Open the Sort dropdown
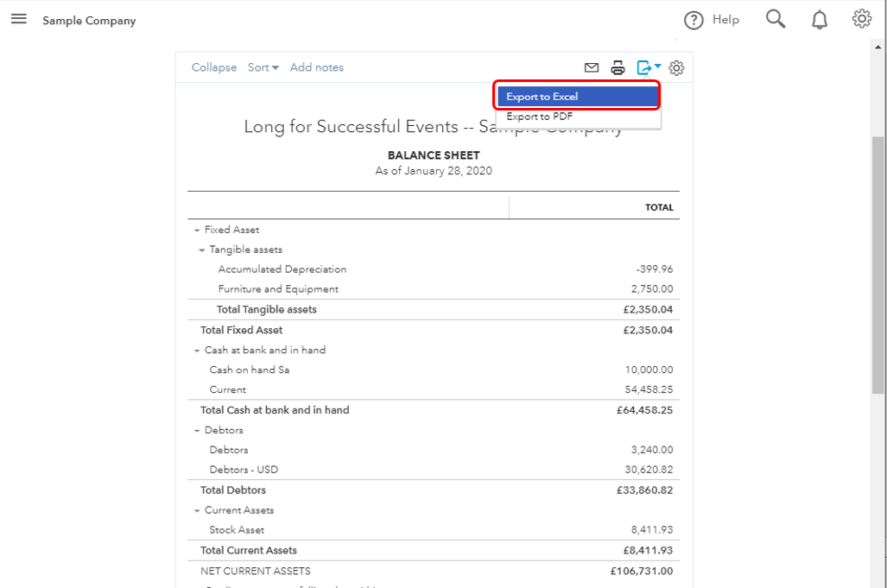 coord(263,67)
